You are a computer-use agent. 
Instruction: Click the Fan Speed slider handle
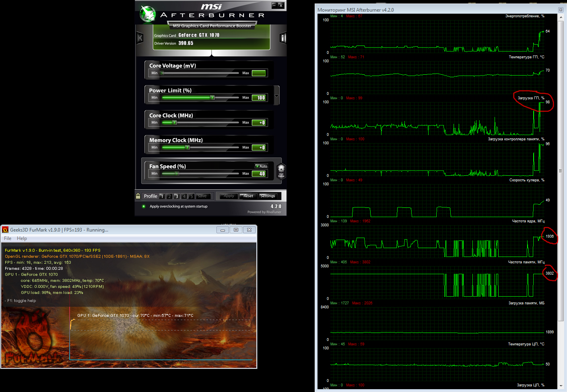click(177, 174)
